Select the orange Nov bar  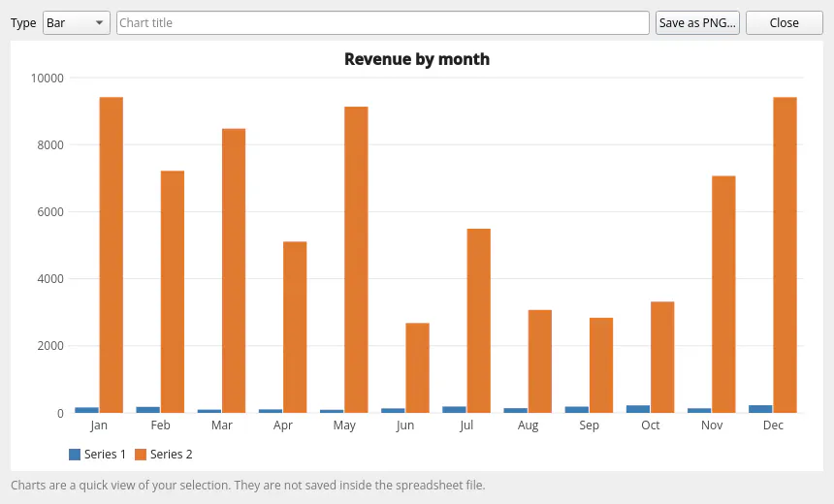click(723, 294)
